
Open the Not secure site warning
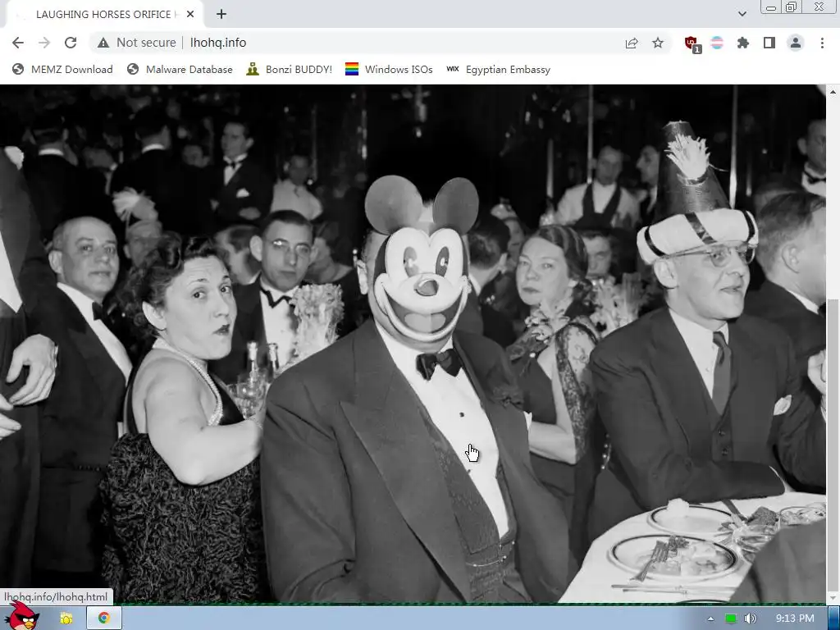(x=137, y=43)
